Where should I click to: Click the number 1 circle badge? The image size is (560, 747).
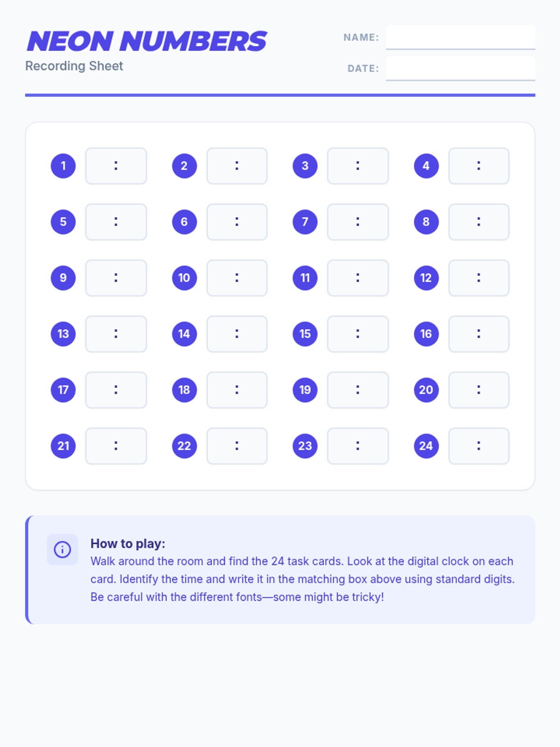pyautogui.click(x=63, y=166)
